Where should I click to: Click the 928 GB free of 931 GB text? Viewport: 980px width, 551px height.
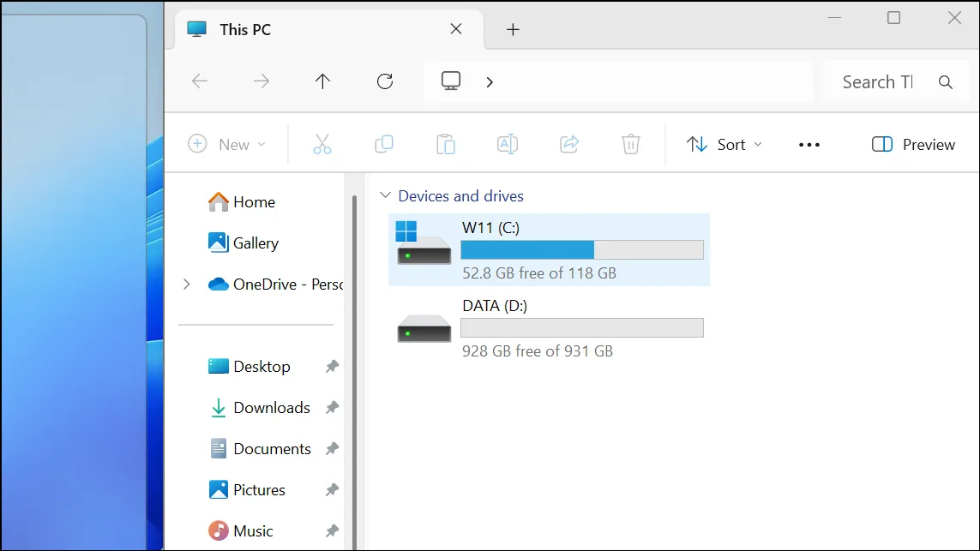coord(538,351)
